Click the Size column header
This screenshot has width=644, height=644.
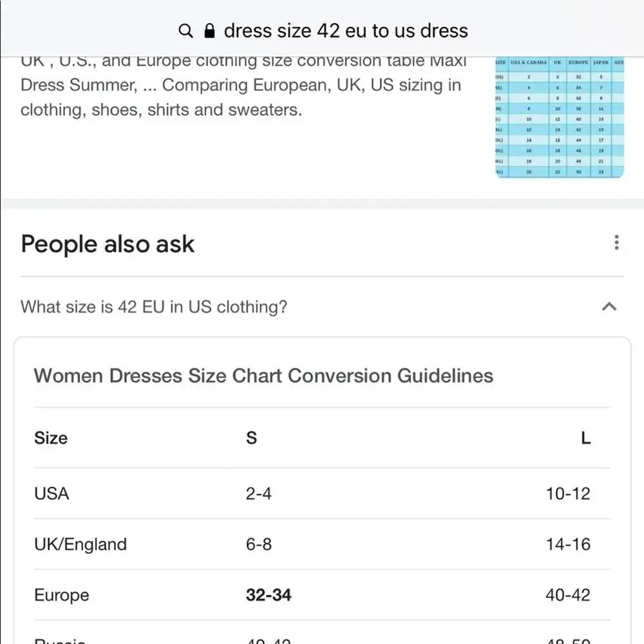point(50,438)
